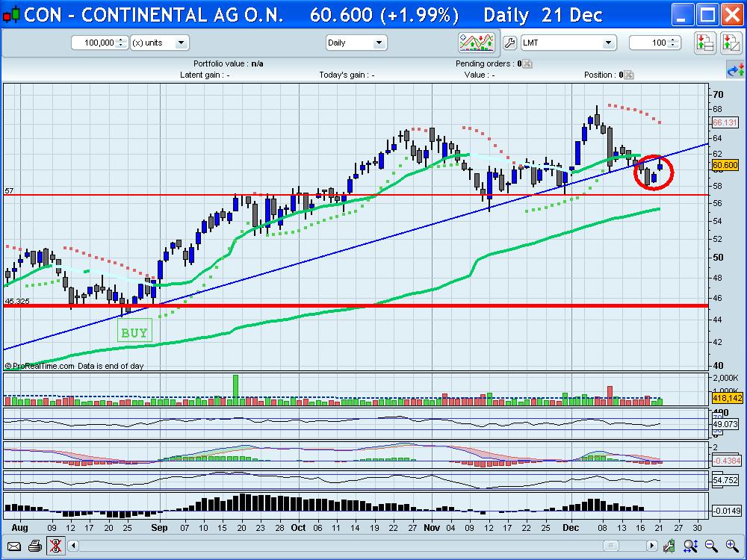747x560 pixels.
Task: Toggle the crossed-out link icon at bottom left
Action: point(55,546)
